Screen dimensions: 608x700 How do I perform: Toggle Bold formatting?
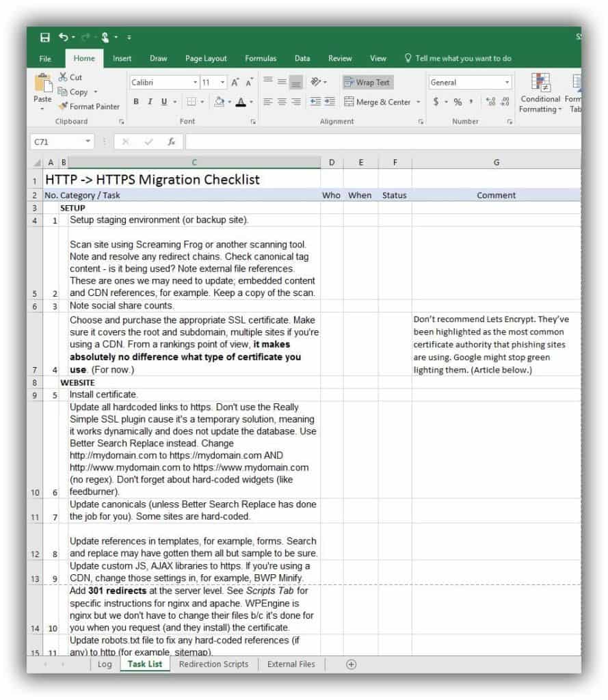(136, 102)
